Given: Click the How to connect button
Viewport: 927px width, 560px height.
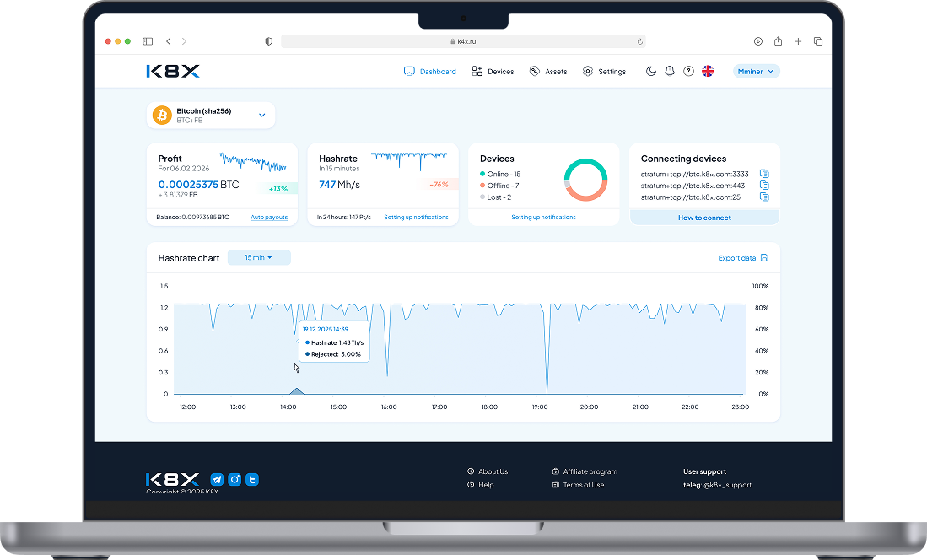Looking at the screenshot, I should (x=704, y=218).
